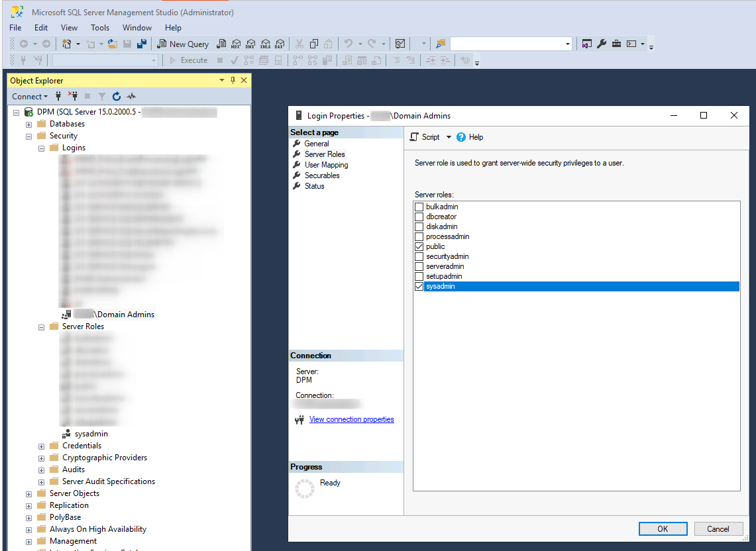The width and height of the screenshot is (756, 551).
Task: Click the Activity Monitor toolbar icon
Action: (x=400, y=44)
